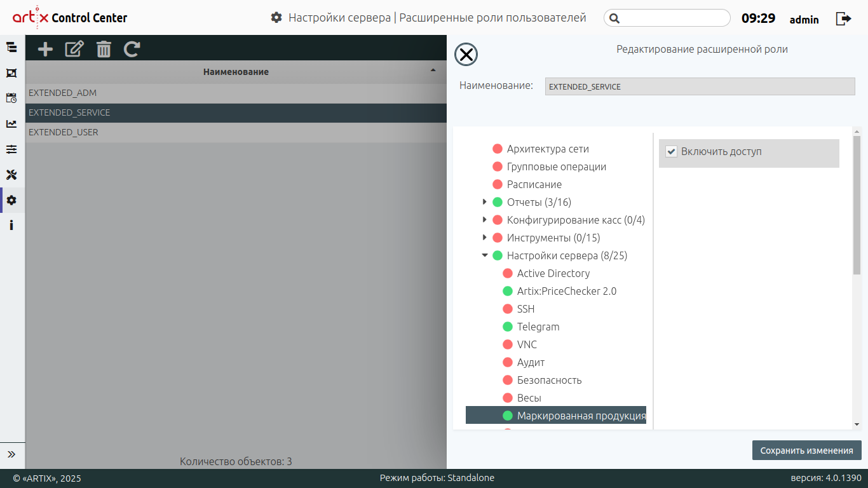Open the reports chart sidebar icon
The image size is (868, 488).
point(11,124)
